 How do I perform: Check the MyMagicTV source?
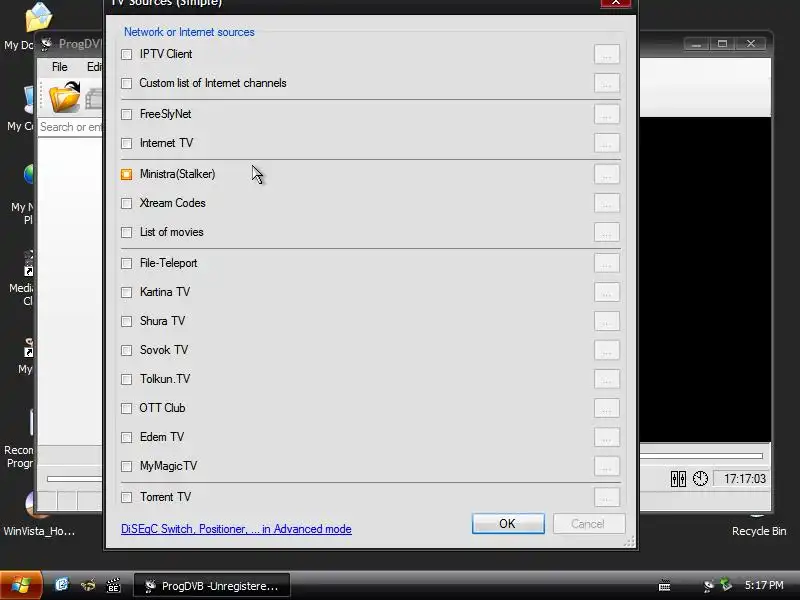[x=127, y=466]
